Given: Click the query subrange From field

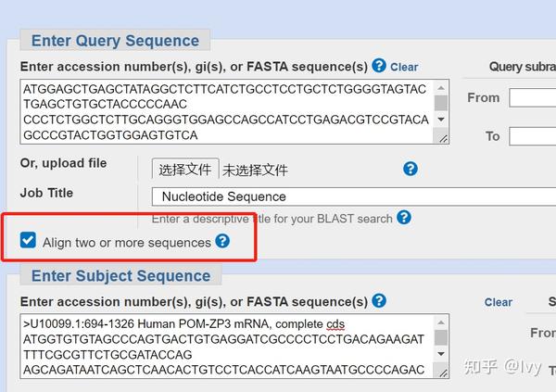Looking at the screenshot, I should pos(532,97).
